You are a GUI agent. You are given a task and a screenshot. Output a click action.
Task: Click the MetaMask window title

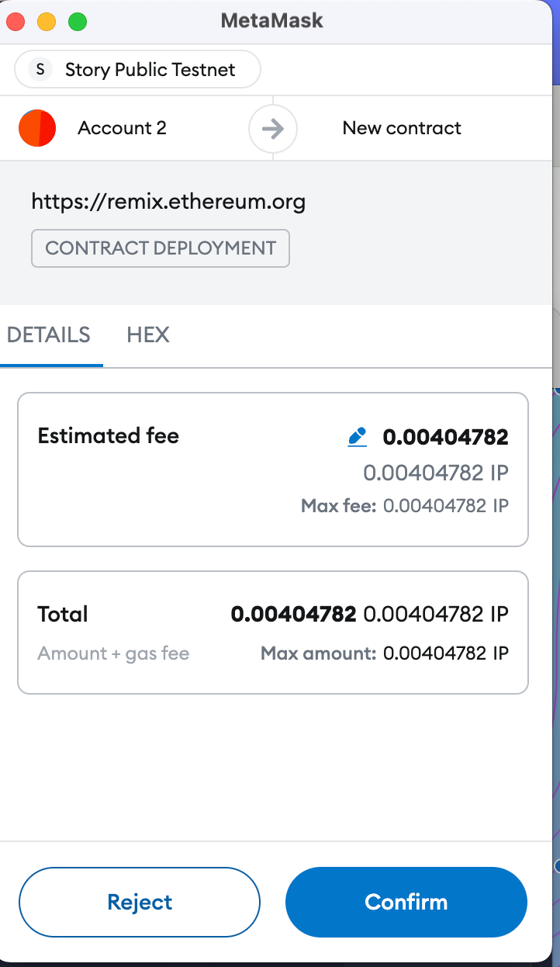coord(272,21)
